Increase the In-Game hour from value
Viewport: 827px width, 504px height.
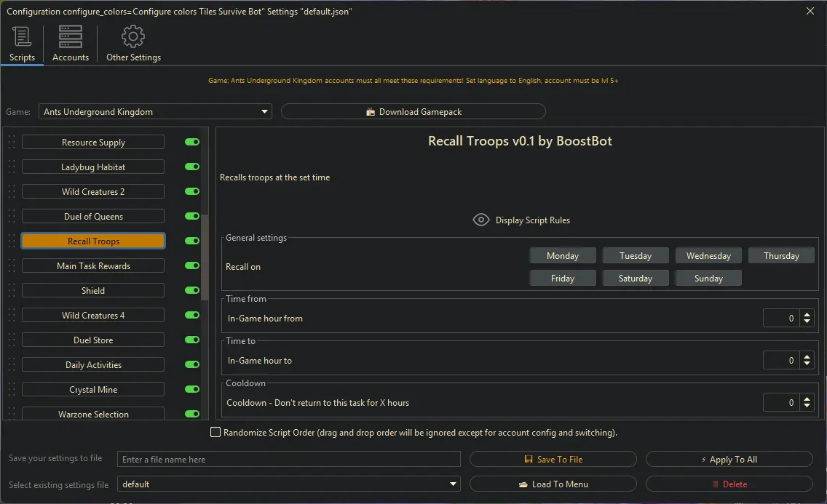pyautogui.click(x=807, y=315)
